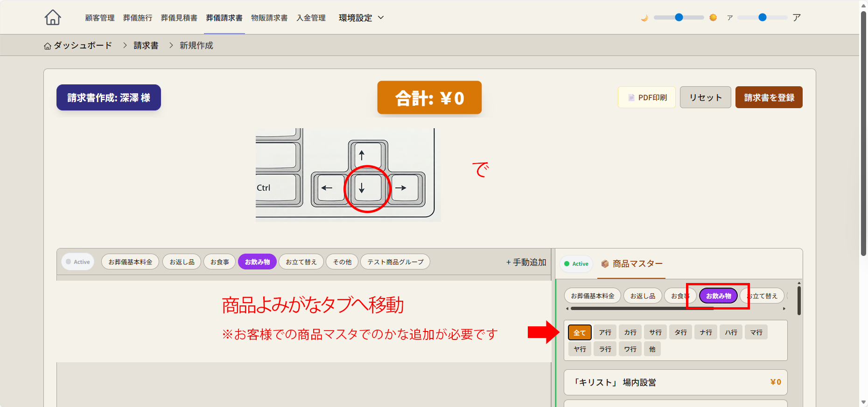Viewport: 868px width, 407px height.
Task: Filter products by ヤ行
Action: point(580,349)
